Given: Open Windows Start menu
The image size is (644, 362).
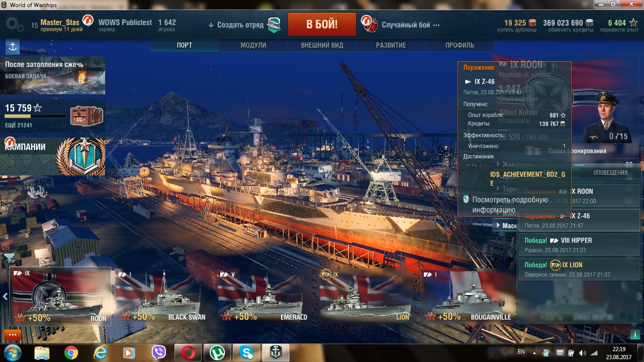Looking at the screenshot, I should pyautogui.click(x=13, y=353).
